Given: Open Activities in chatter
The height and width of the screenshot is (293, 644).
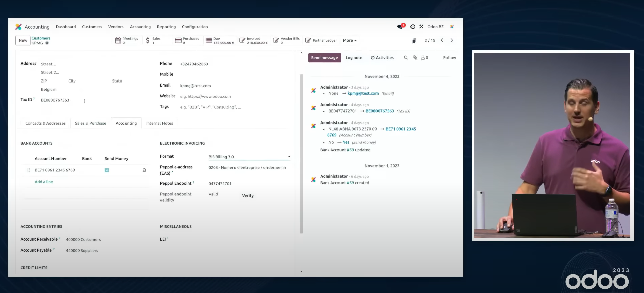Looking at the screenshot, I should pos(382,58).
